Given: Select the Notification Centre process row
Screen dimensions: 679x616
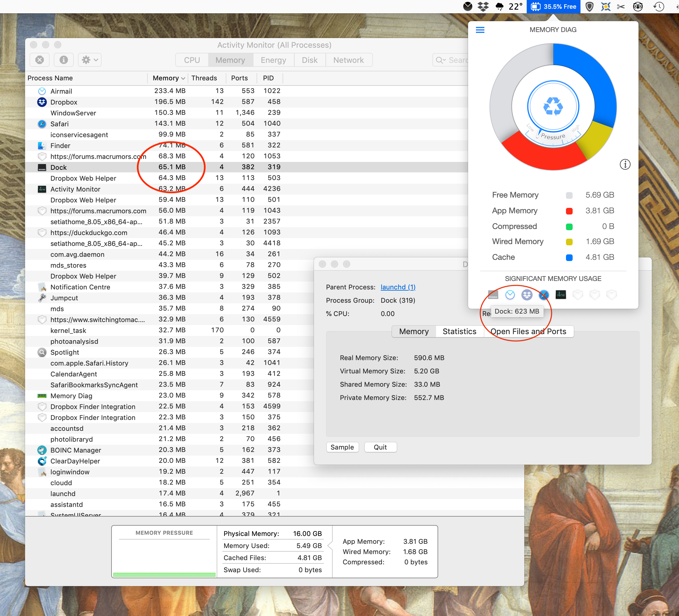Looking at the screenshot, I should [170, 287].
